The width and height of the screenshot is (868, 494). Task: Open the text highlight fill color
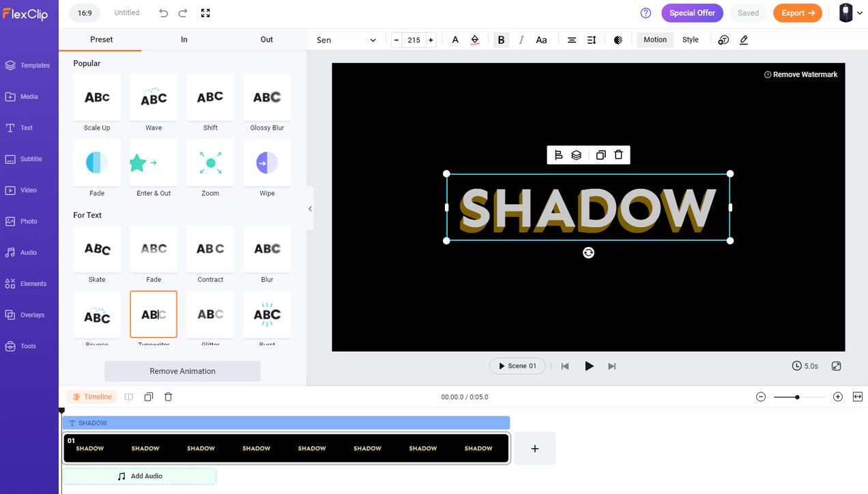point(475,40)
